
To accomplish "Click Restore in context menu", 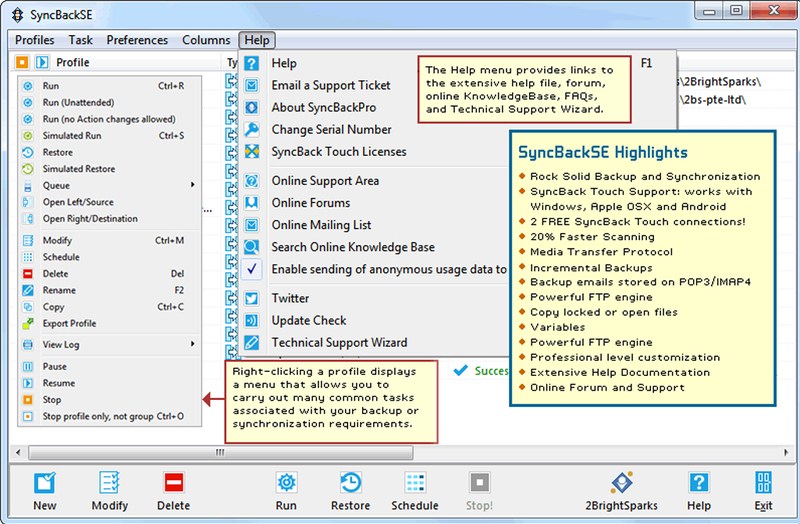I will [x=110, y=152].
